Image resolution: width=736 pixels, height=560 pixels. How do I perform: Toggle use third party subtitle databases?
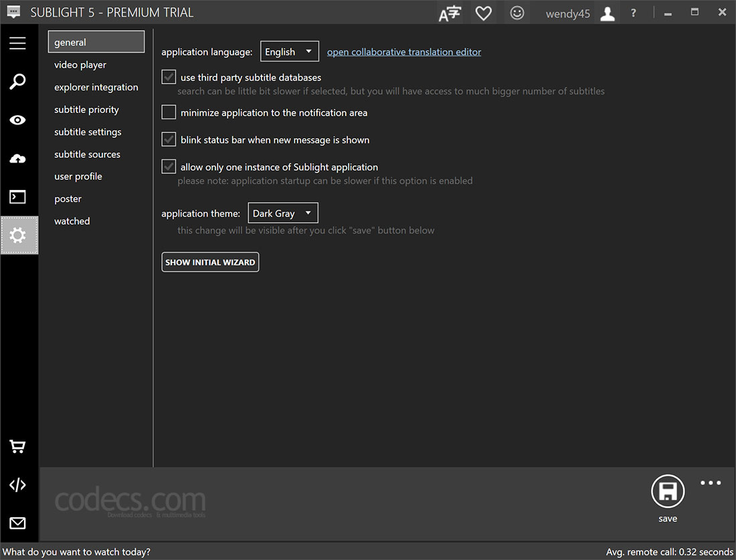click(x=169, y=77)
